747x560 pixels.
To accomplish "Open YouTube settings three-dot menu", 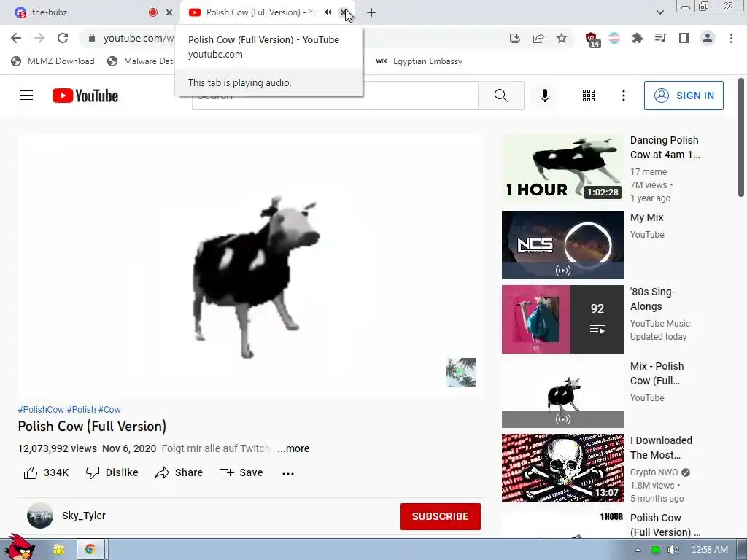I will [x=623, y=96].
